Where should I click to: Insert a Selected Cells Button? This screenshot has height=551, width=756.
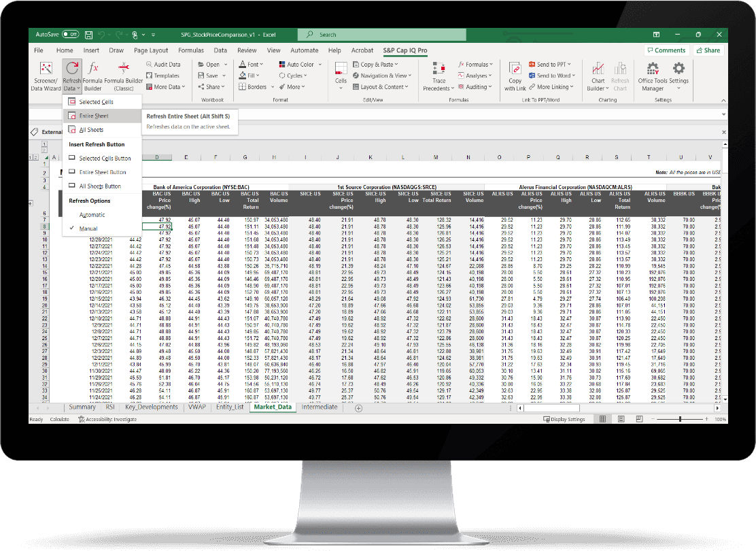pos(102,158)
